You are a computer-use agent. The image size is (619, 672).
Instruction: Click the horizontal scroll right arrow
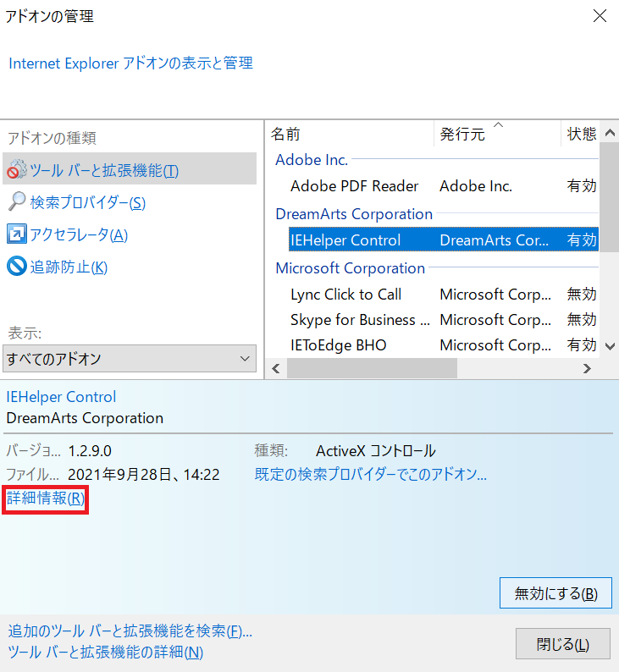click(588, 368)
